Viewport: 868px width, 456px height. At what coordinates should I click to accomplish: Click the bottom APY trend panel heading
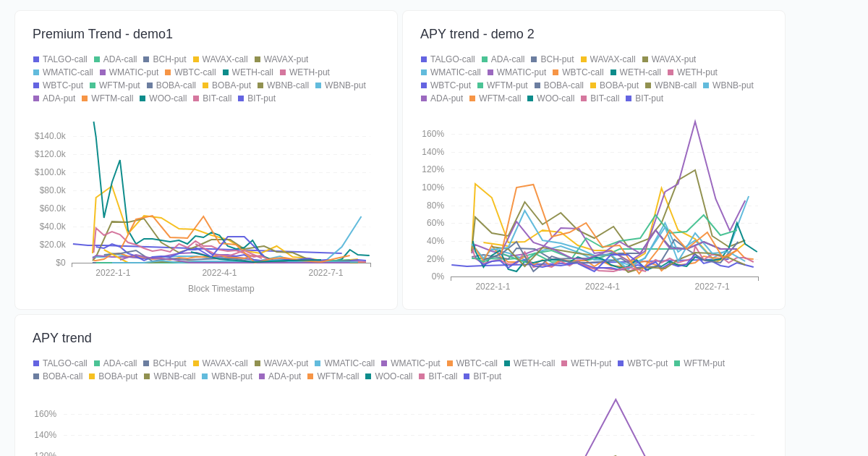coord(61,338)
